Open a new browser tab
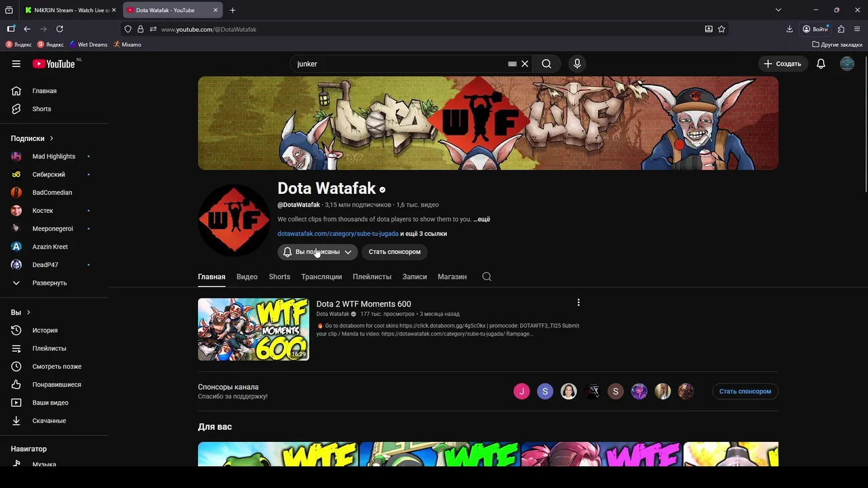 coord(233,10)
